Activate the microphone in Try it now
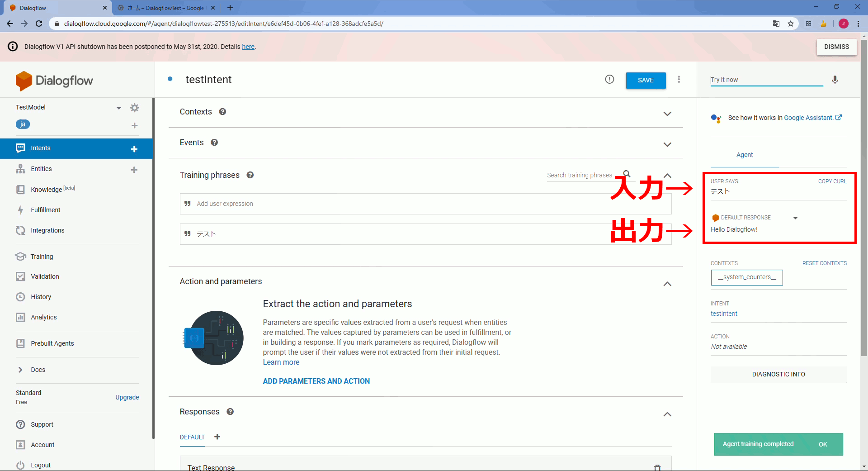The width and height of the screenshot is (868, 471). point(835,80)
